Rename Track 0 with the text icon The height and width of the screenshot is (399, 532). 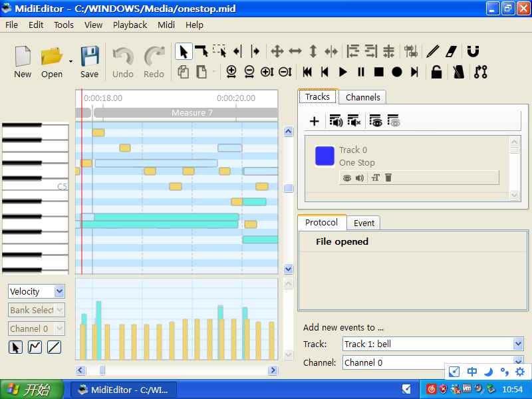(x=376, y=178)
